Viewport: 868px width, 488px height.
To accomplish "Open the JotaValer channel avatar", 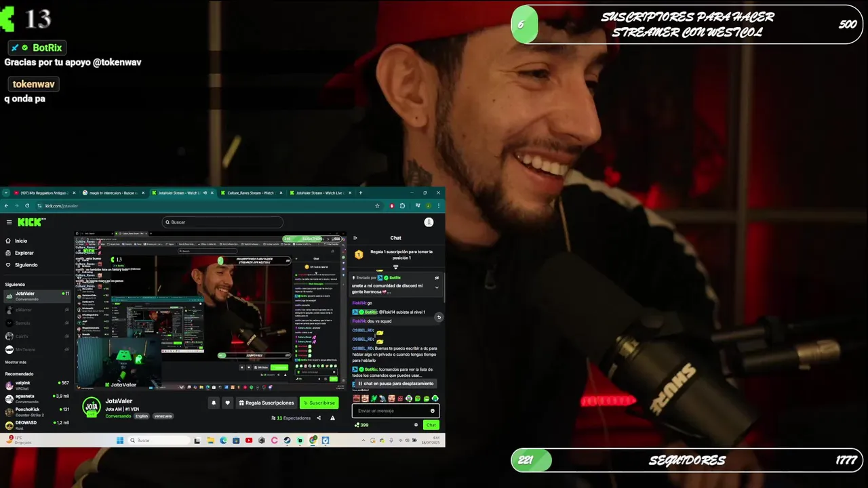I will point(92,407).
